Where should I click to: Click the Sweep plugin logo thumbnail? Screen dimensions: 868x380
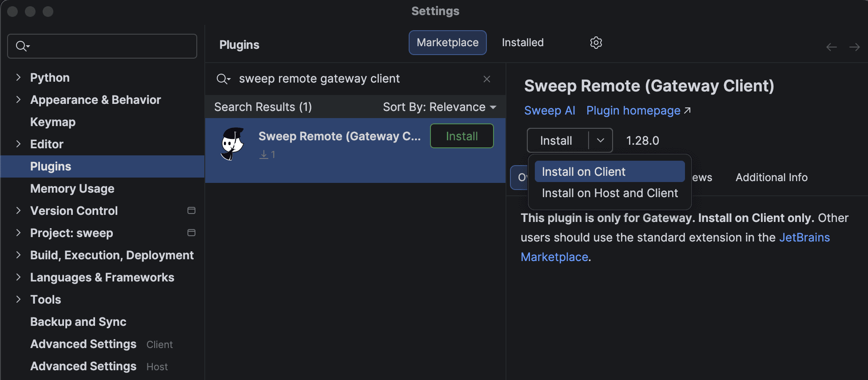click(x=232, y=144)
